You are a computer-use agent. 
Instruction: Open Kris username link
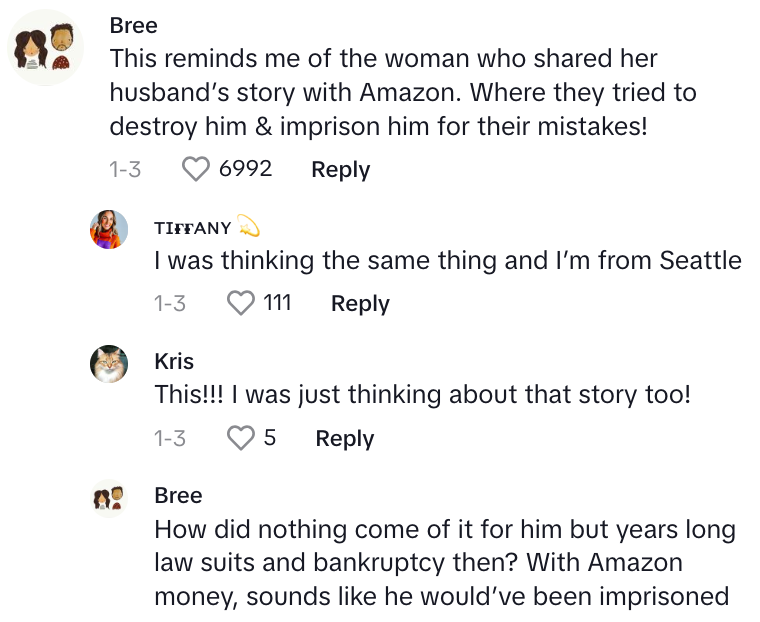pyautogui.click(x=174, y=361)
